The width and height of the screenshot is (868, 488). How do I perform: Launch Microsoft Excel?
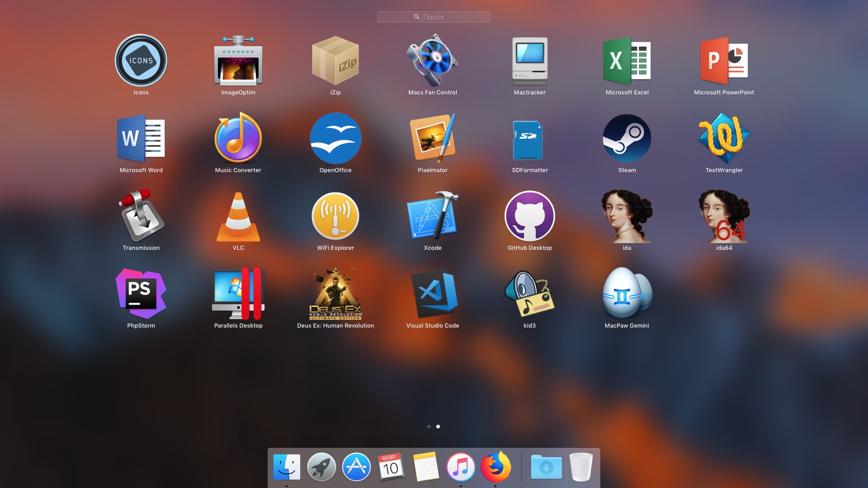(x=627, y=61)
